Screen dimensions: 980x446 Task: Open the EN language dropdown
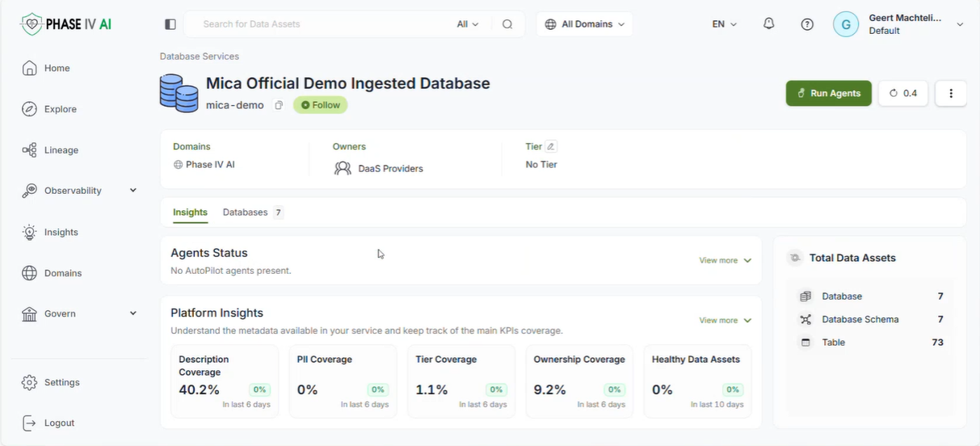(x=725, y=24)
